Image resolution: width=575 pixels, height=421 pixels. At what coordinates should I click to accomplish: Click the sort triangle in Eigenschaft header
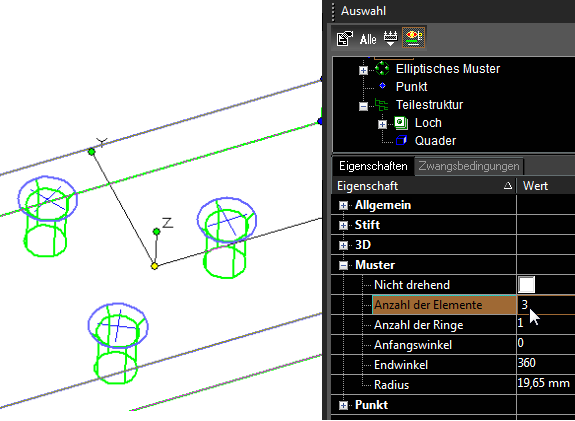(x=508, y=186)
